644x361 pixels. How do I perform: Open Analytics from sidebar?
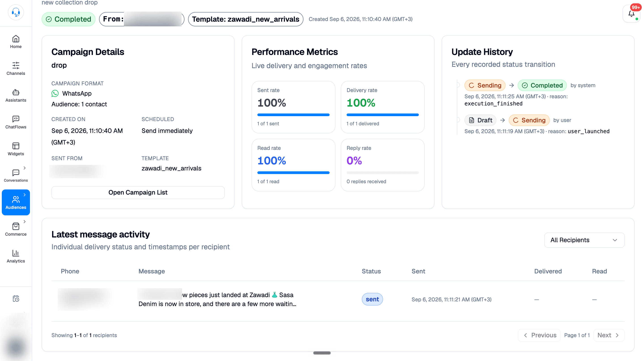coord(16,256)
